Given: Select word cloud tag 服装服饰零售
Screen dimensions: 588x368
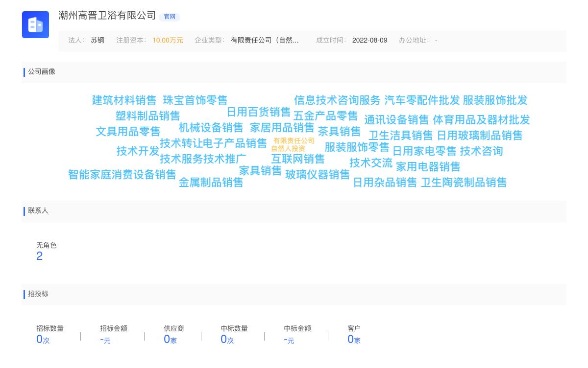Looking at the screenshot, I should point(357,147).
